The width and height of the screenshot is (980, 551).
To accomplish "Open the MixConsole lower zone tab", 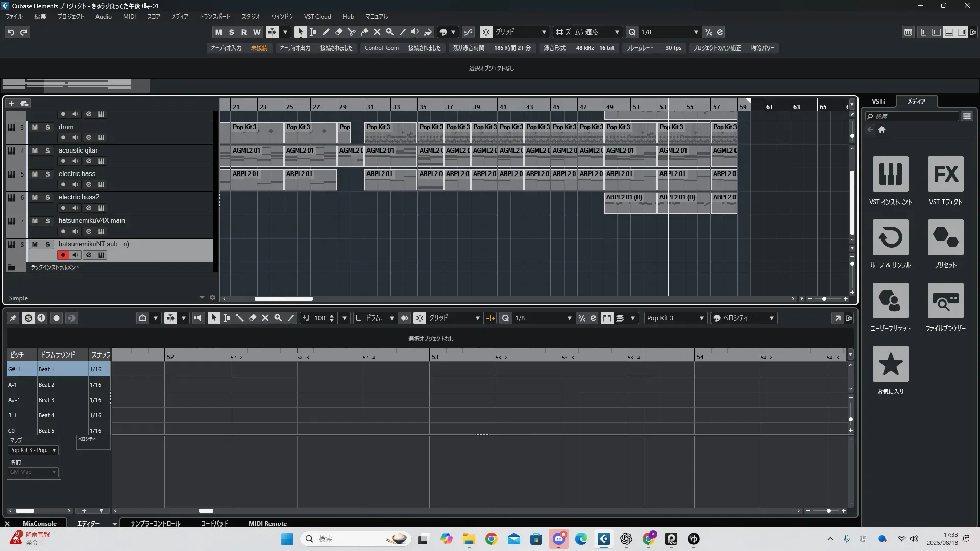I will click(x=39, y=523).
